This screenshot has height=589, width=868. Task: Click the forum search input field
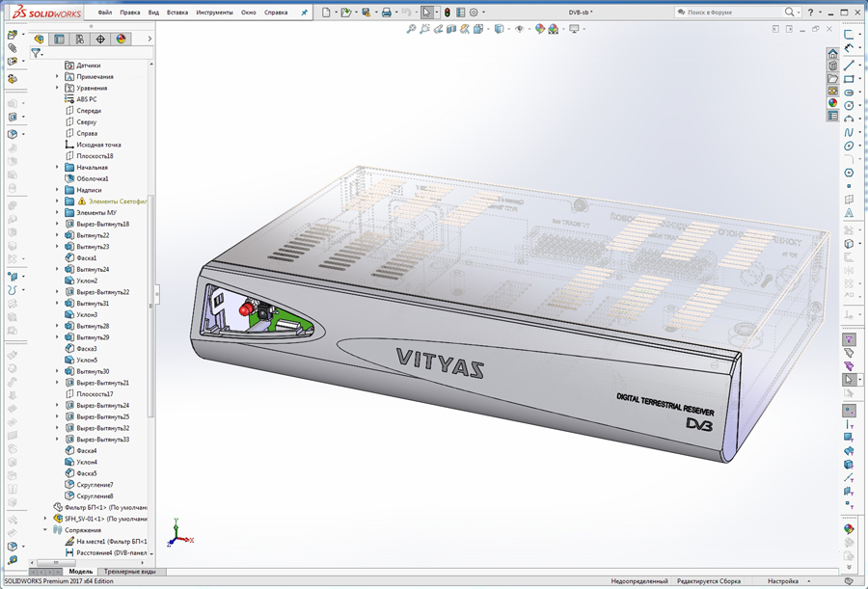click(734, 13)
